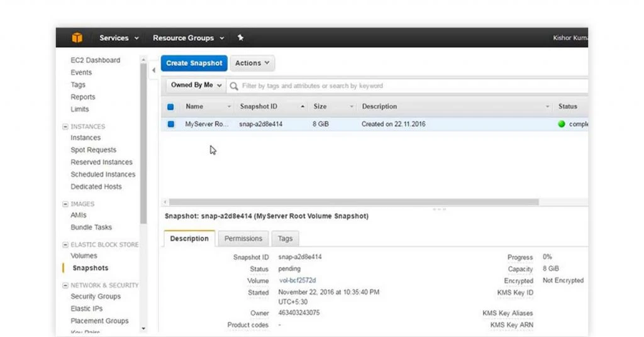Open Bundle Tasks in sidebar
This screenshot has width=644, height=337.
point(91,227)
